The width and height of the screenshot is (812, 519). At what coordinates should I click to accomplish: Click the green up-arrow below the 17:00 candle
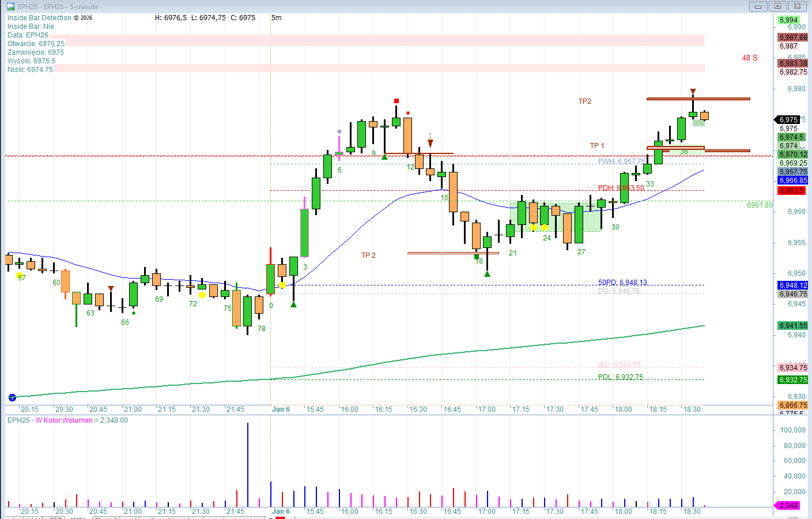[x=488, y=274]
